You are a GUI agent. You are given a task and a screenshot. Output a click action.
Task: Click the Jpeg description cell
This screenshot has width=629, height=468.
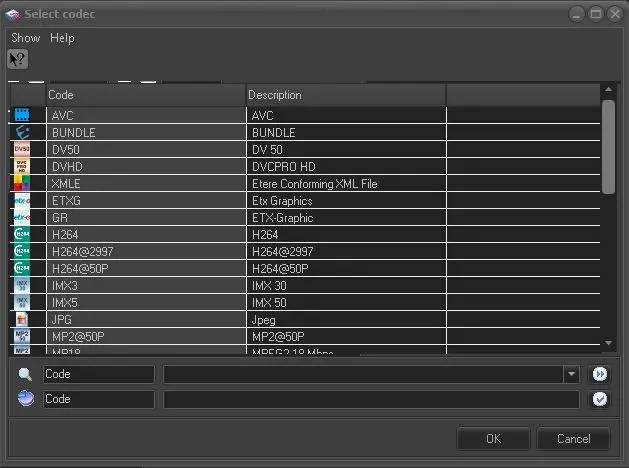pos(346,319)
